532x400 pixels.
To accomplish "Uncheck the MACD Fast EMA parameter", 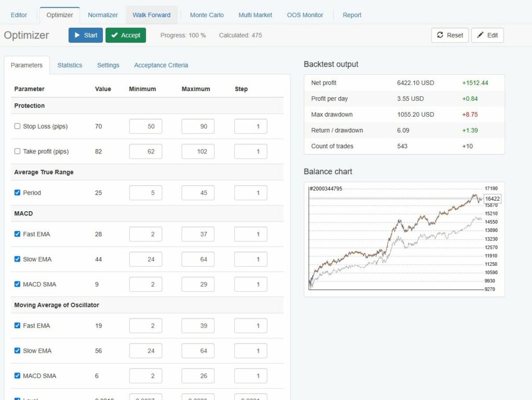I will coord(17,234).
